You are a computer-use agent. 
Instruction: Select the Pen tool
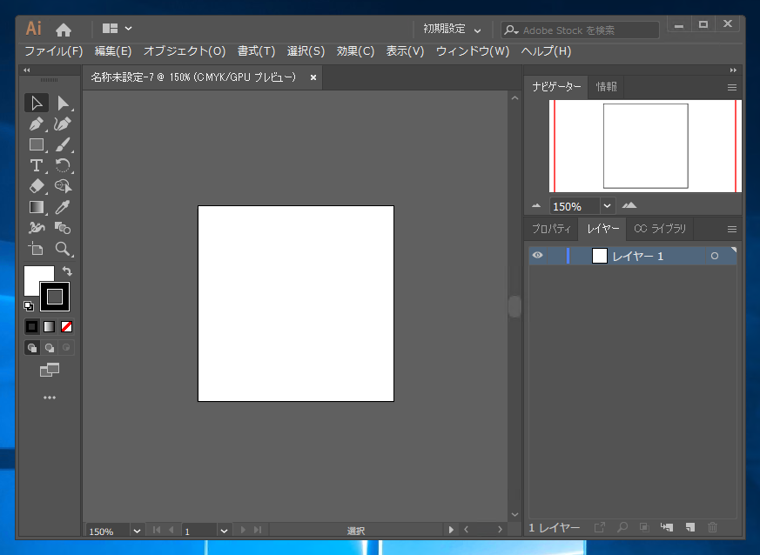(36, 124)
